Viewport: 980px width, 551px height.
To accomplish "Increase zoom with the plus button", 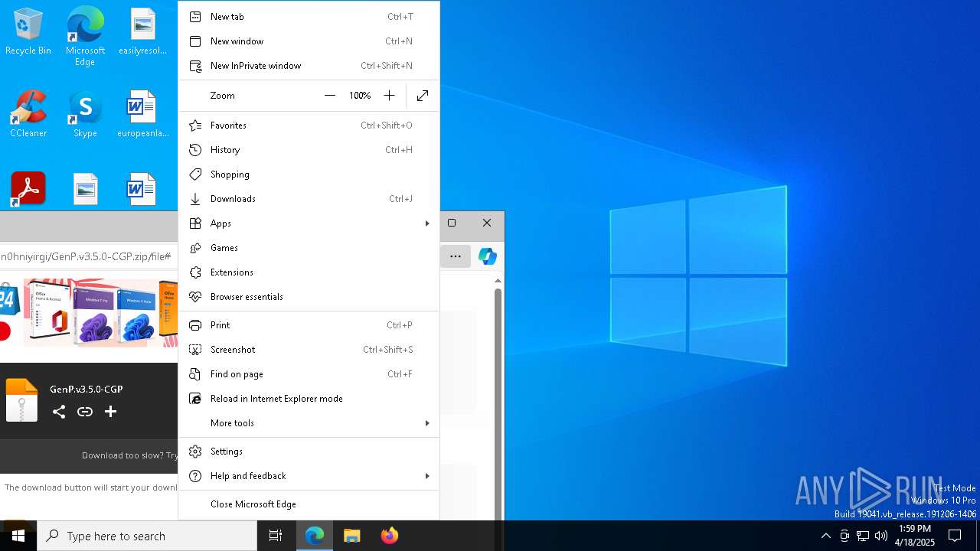I will pos(389,96).
